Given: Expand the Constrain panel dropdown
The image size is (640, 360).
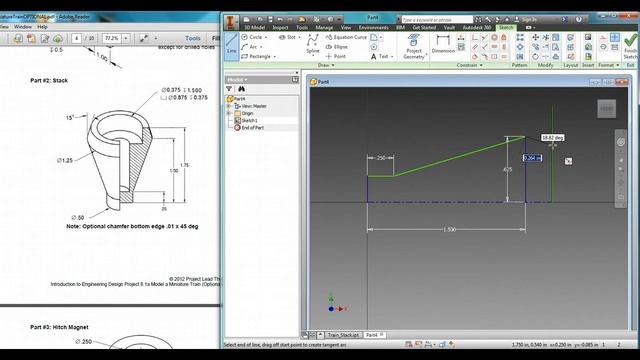Looking at the screenshot, I should (469, 65).
